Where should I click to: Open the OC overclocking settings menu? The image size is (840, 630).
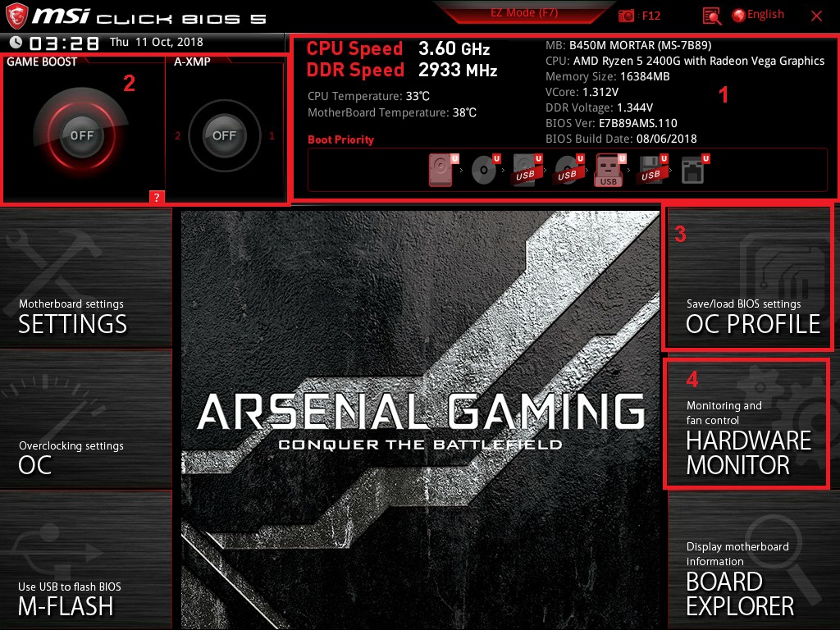tap(85, 419)
